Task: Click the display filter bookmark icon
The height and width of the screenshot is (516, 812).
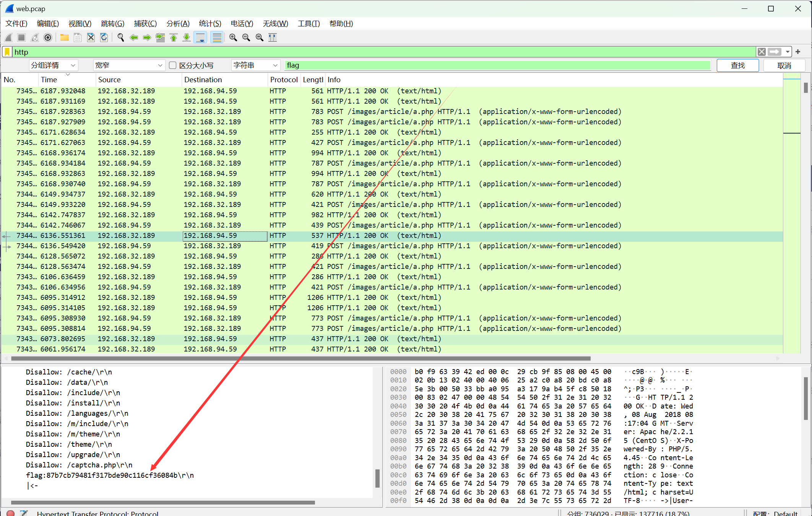Action: click(7, 52)
